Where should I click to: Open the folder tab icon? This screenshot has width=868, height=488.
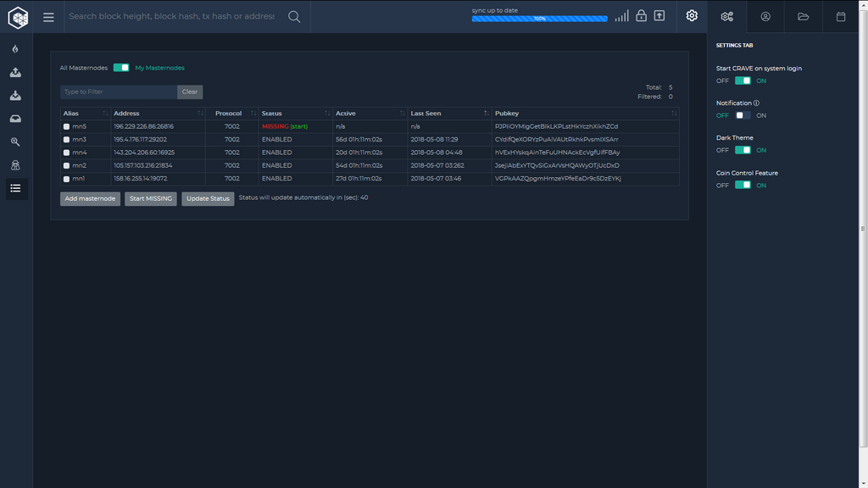click(804, 17)
